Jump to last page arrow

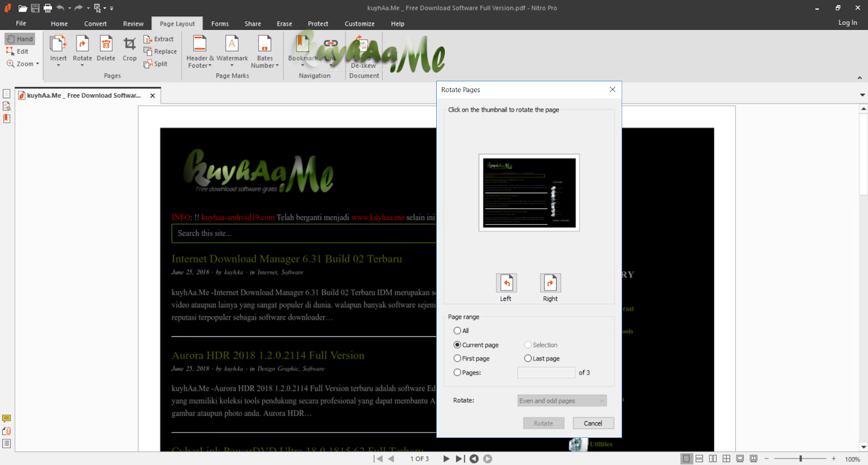460,458
